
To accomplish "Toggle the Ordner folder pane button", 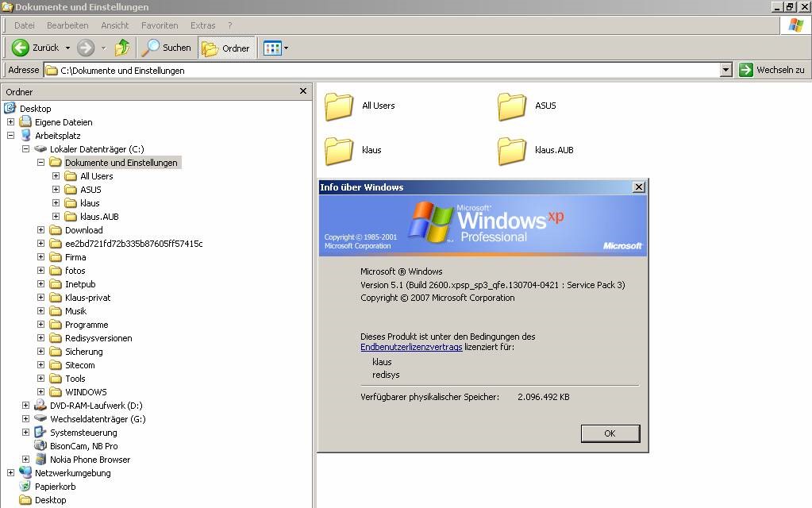I will pyautogui.click(x=226, y=48).
